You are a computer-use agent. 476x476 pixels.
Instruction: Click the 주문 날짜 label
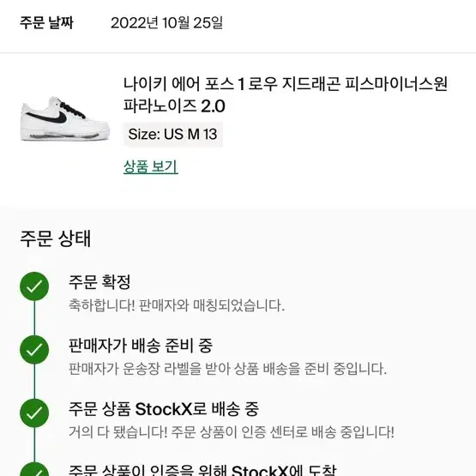(x=46, y=23)
